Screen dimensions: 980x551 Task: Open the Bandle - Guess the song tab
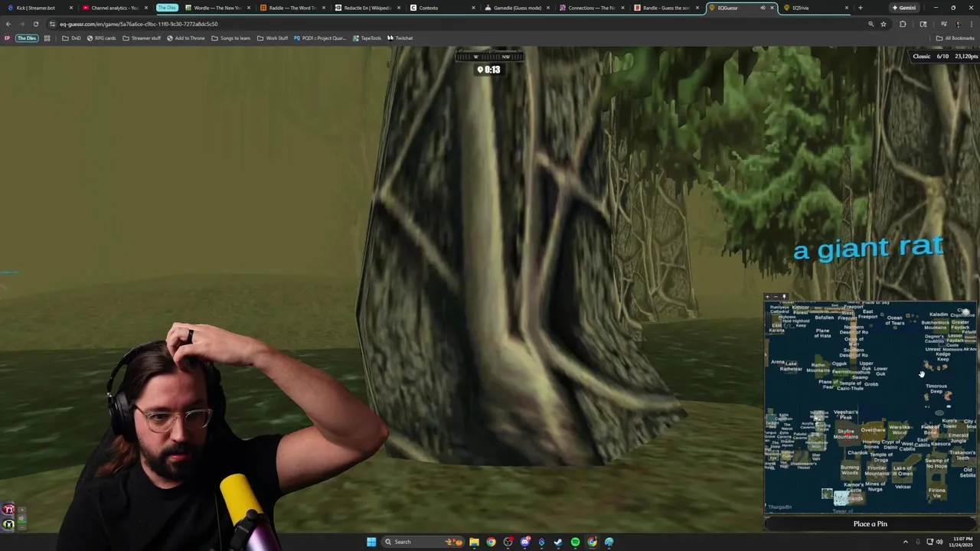click(666, 8)
